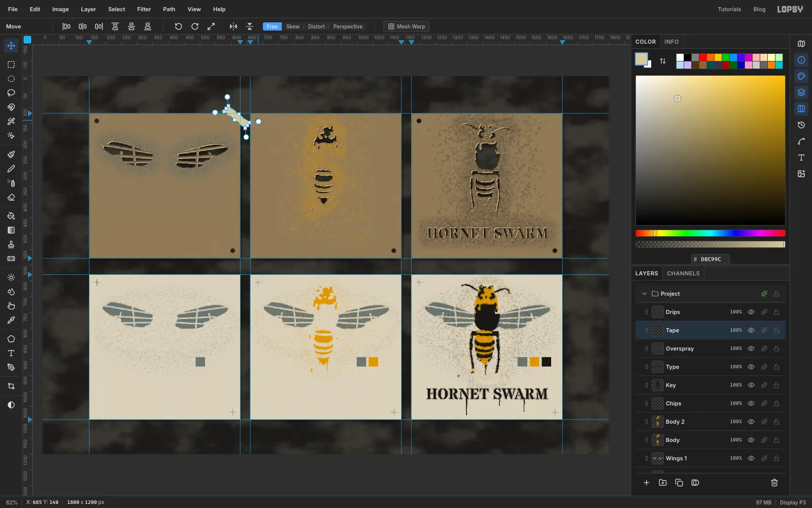Switch to the Info tab

(x=671, y=42)
